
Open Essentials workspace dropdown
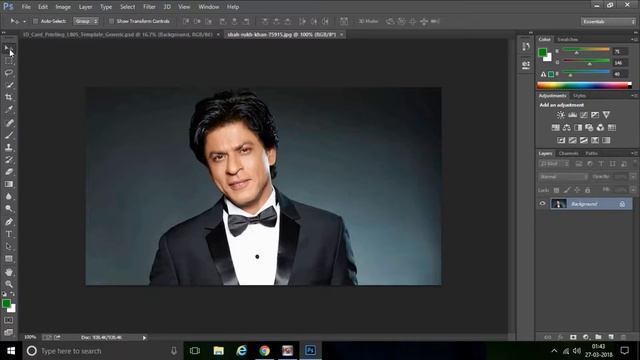pyautogui.click(x=608, y=22)
